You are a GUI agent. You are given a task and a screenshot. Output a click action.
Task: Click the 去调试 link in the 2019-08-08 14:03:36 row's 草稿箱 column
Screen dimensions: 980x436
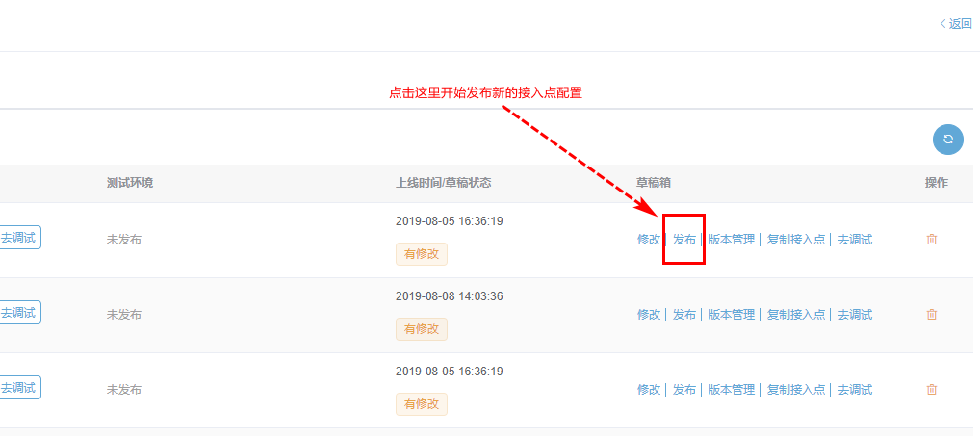pos(855,314)
